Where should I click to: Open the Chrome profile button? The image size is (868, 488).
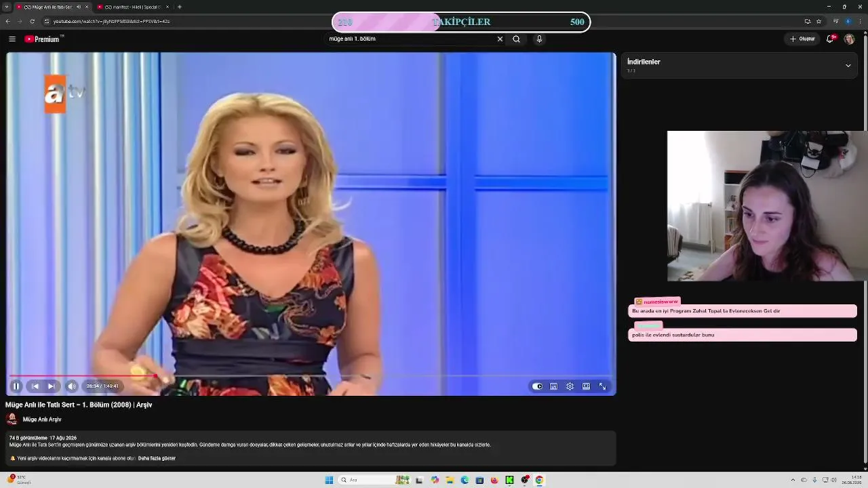tap(848, 21)
